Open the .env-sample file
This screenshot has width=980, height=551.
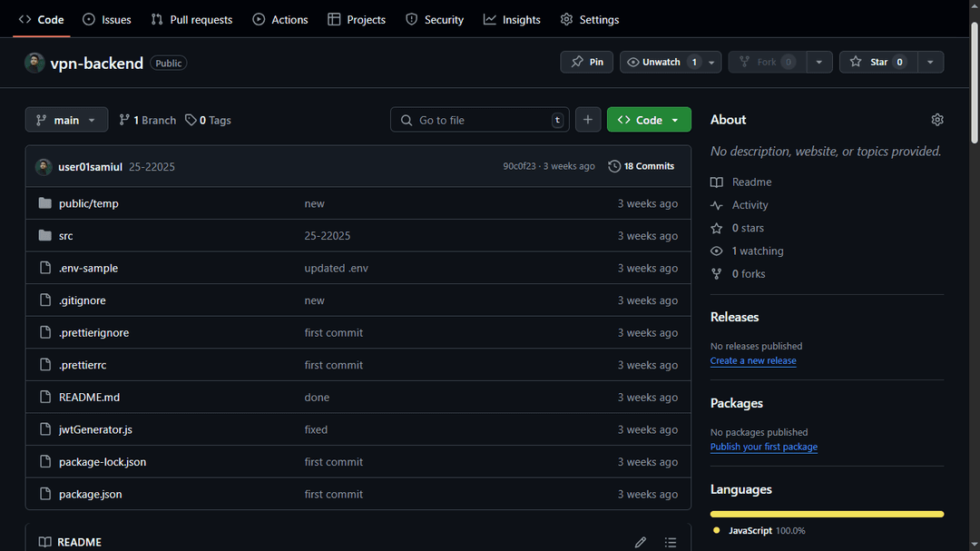(x=88, y=268)
